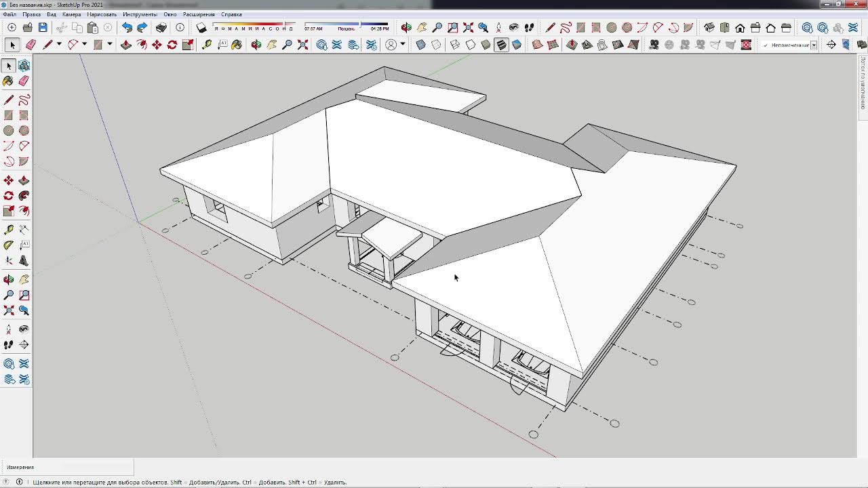868x488 pixels.
Task: Select the Look Around eye tool in the left toolbar
Action: click(x=24, y=329)
